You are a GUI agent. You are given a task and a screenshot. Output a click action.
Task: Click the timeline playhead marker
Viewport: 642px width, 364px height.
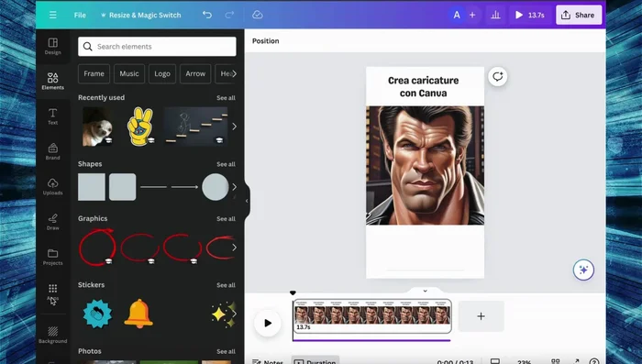coord(293,292)
